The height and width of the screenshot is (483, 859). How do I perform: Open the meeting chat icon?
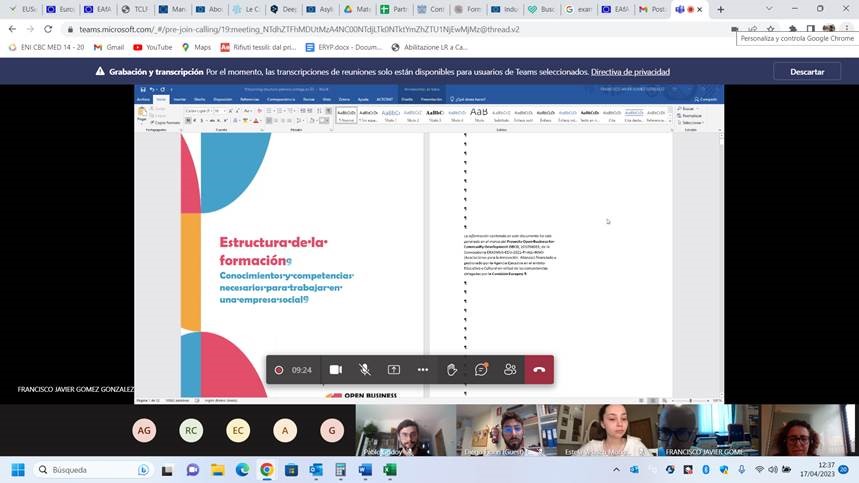pos(481,370)
